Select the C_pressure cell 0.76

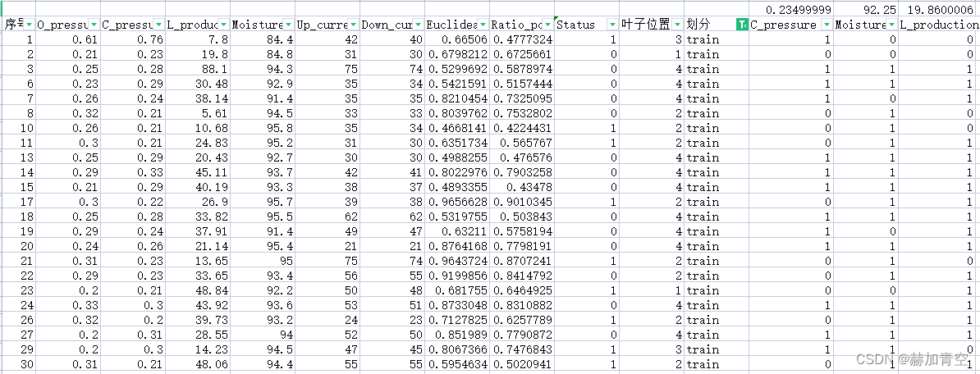(x=132, y=39)
